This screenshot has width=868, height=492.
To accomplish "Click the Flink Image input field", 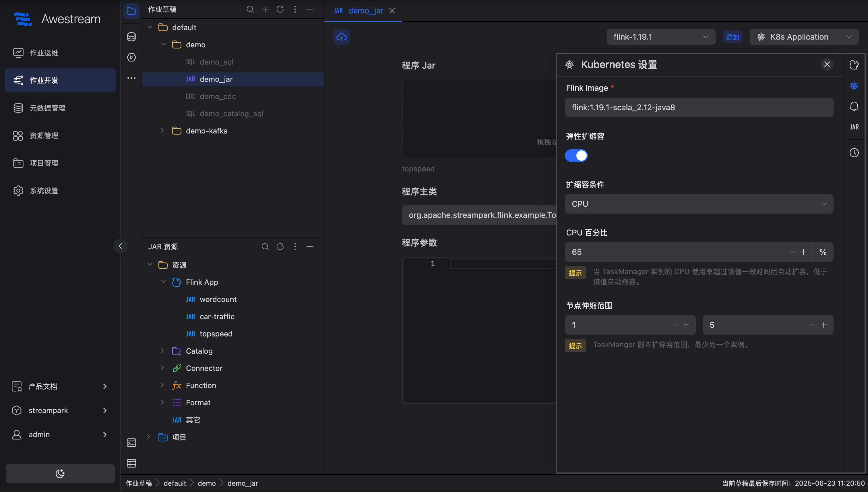I will (699, 107).
